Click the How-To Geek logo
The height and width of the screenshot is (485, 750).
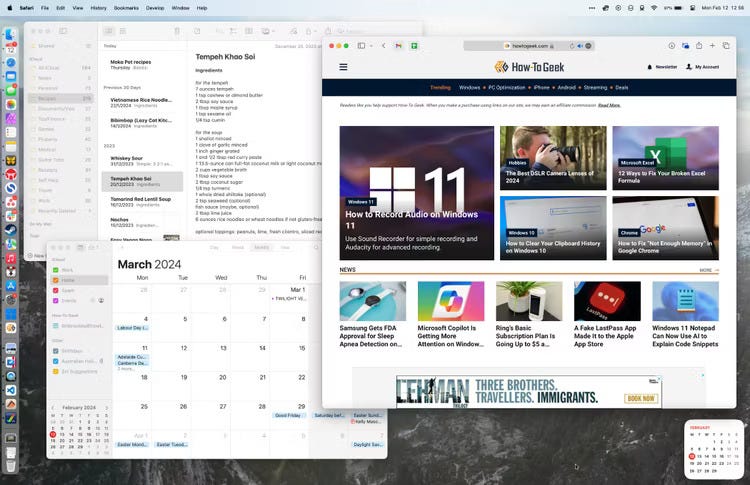(x=529, y=67)
